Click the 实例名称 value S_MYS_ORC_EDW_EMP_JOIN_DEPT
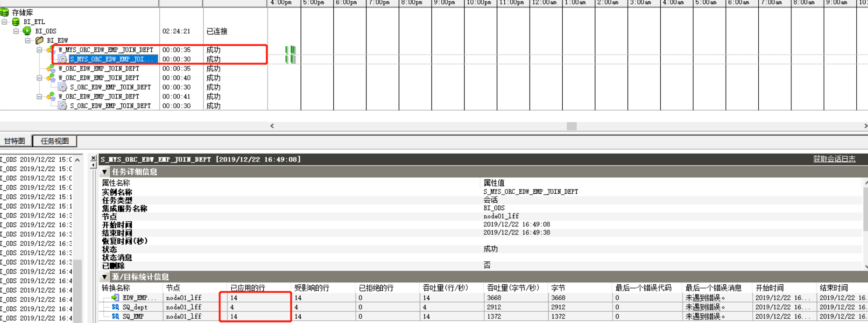This screenshot has height=323, width=868. click(x=530, y=192)
